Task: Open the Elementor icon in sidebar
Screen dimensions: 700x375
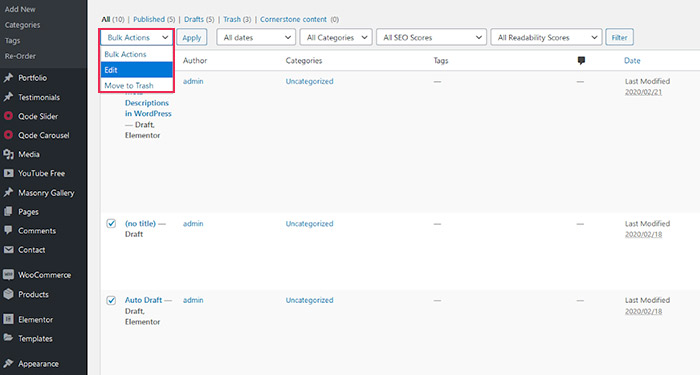Action: pyautogui.click(x=8, y=319)
